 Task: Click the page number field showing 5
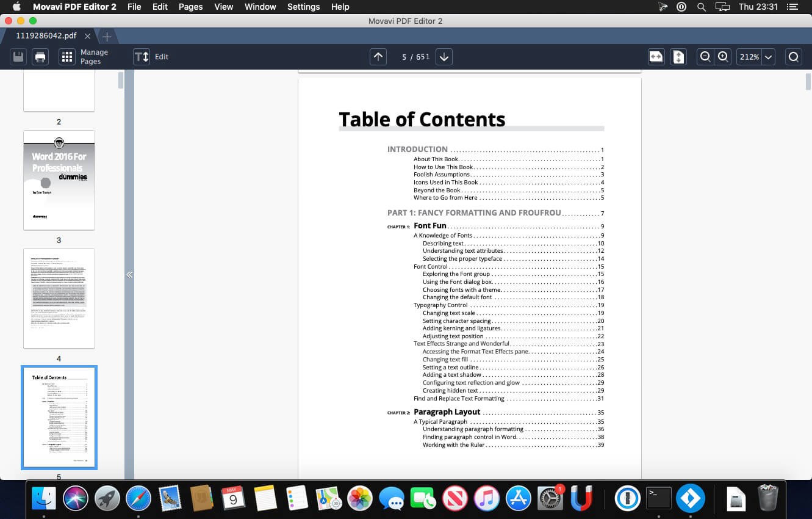(404, 57)
